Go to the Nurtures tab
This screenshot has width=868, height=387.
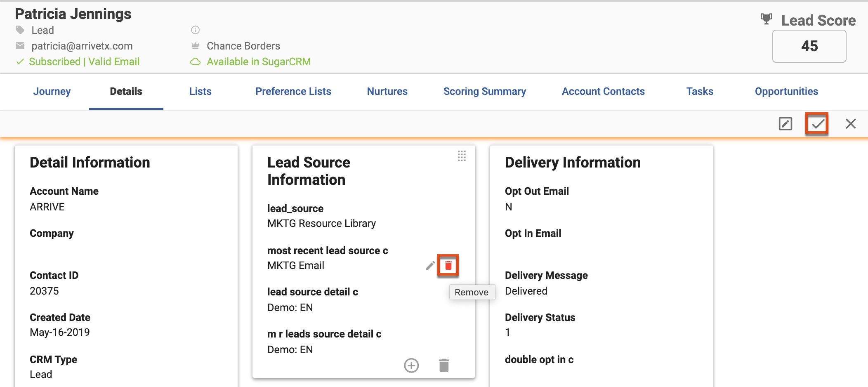(387, 91)
